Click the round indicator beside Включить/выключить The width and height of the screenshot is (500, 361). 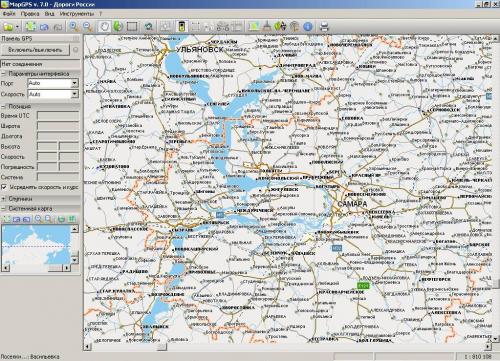pos(76,50)
